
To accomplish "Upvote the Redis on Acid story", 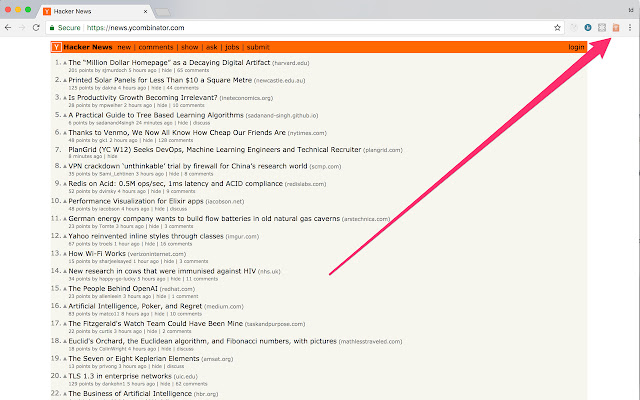I will pyautogui.click(x=64, y=184).
